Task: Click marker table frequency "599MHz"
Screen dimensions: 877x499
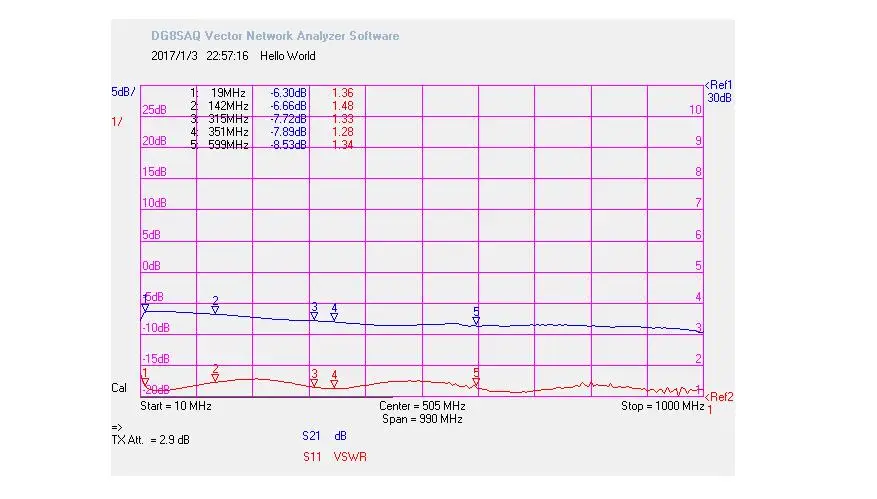Action: pos(228,144)
